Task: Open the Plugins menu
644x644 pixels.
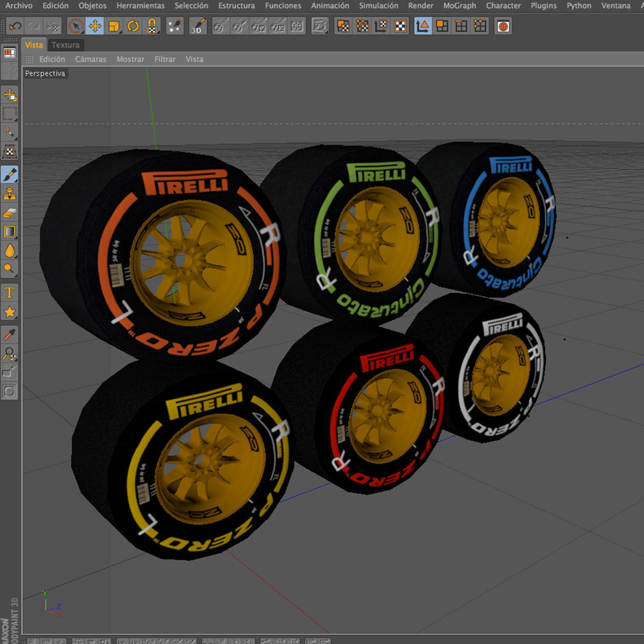Action: click(544, 5)
